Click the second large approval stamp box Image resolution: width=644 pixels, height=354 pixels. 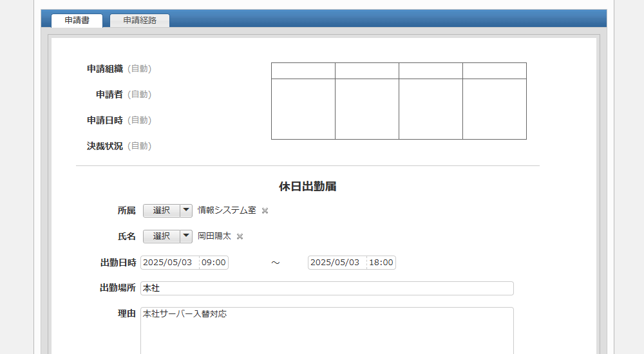(366, 109)
